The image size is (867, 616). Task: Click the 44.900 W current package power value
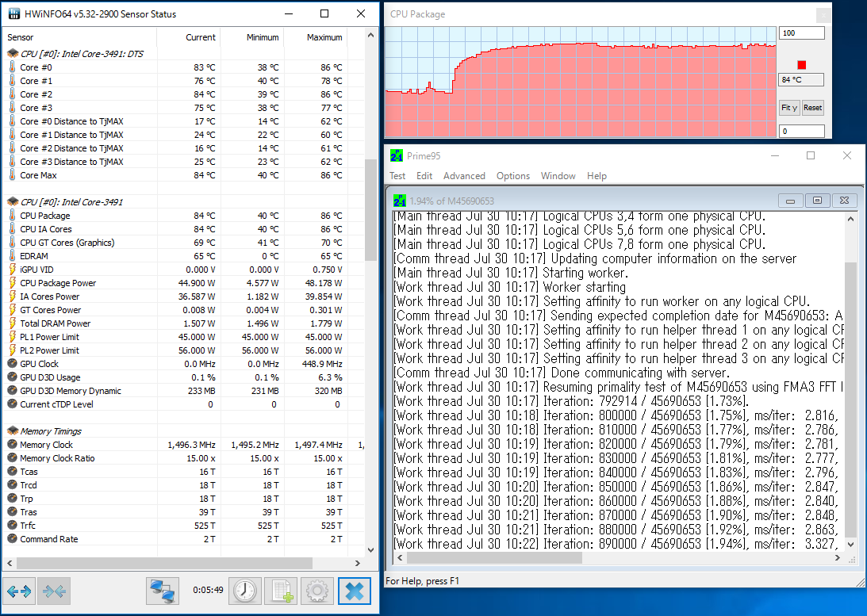197,283
